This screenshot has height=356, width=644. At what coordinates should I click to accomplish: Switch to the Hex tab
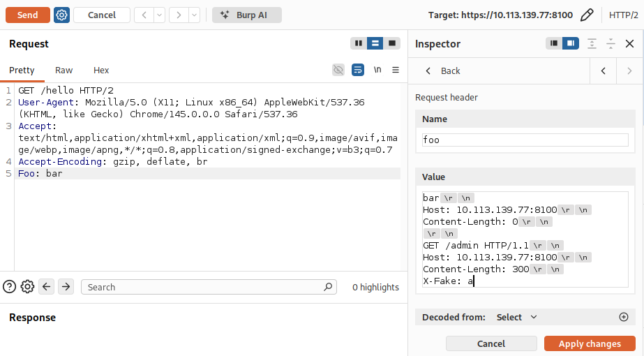[101, 71]
